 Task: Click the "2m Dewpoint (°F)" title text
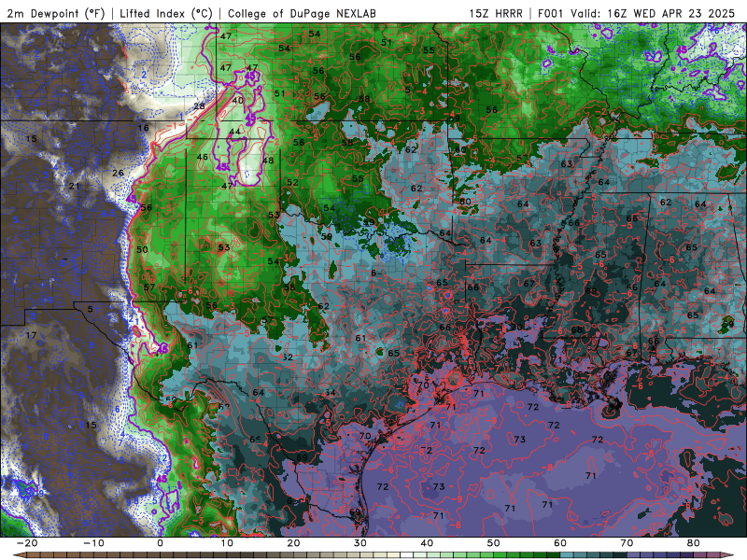[x=56, y=13]
